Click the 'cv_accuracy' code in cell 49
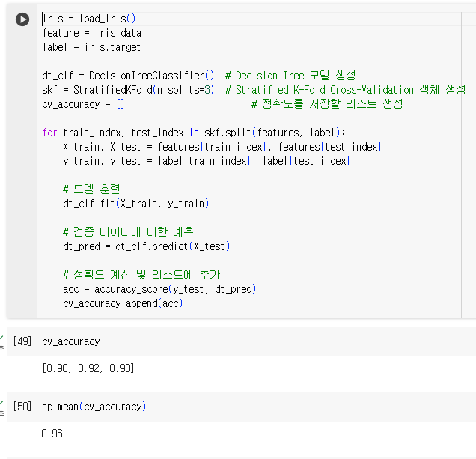The width and height of the screenshot is (476, 459). tap(71, 341)
